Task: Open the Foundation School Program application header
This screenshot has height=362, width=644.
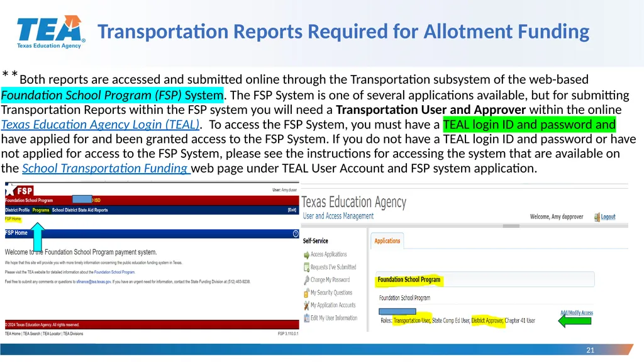Action: coord(485,280)
